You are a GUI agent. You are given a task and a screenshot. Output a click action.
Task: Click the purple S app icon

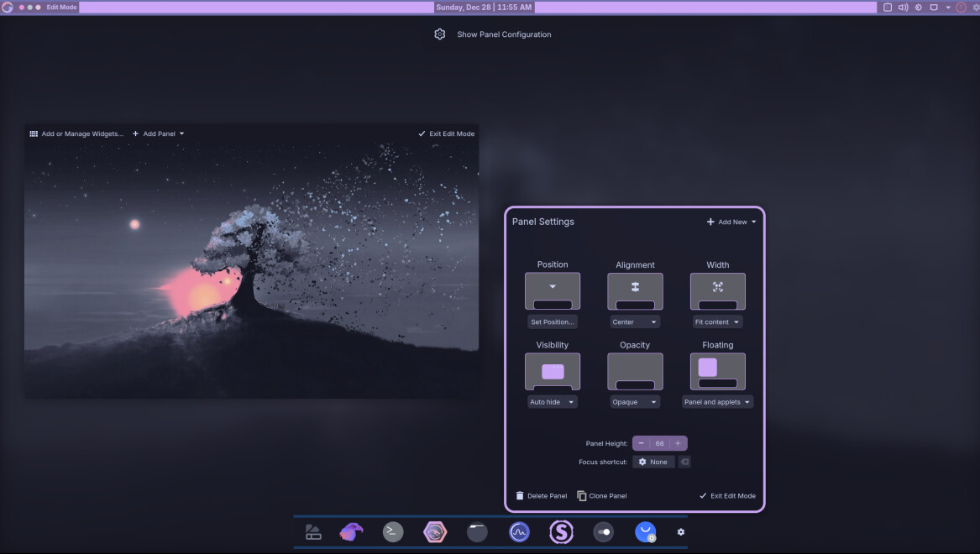tap(561, 531)
